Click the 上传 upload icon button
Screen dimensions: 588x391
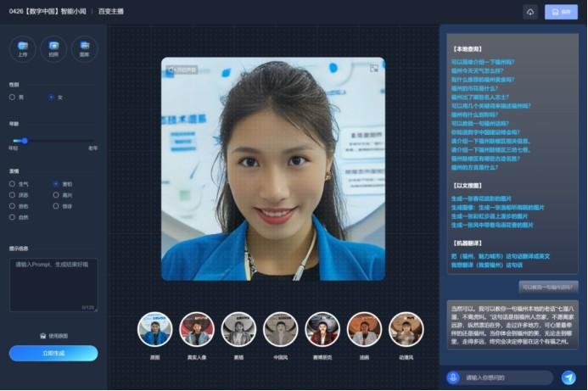click(x=22, y=48)
